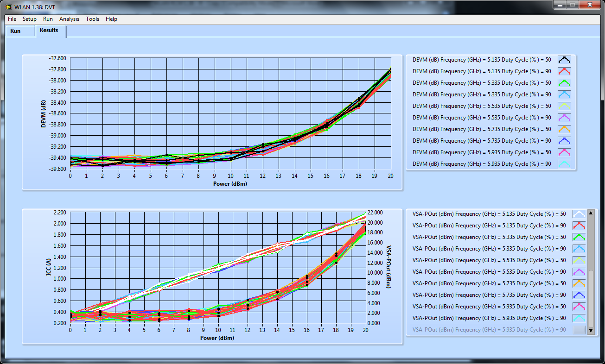Click the DEVM 5.535 GHz 50% plot swatch

[564, 106]
